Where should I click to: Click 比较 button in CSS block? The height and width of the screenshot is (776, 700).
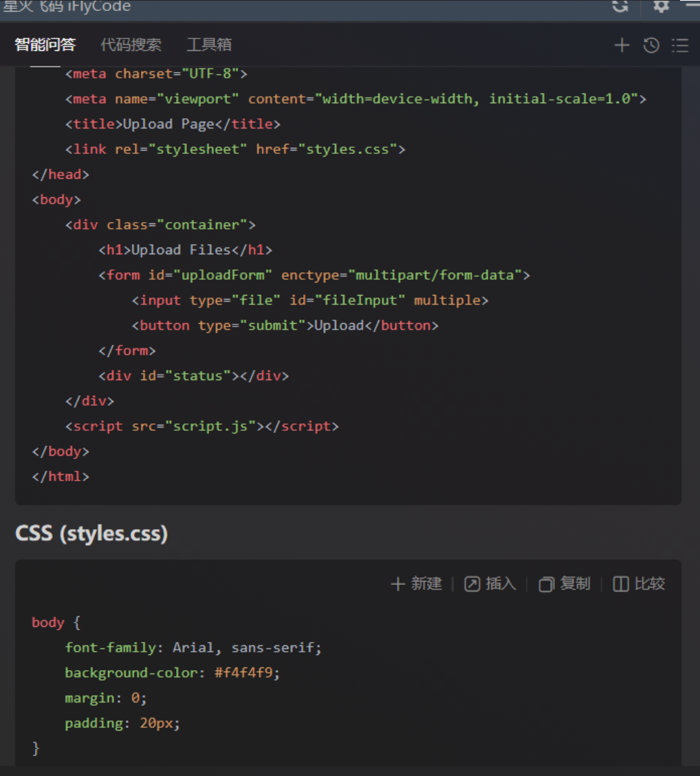click(x=639, y=584)
